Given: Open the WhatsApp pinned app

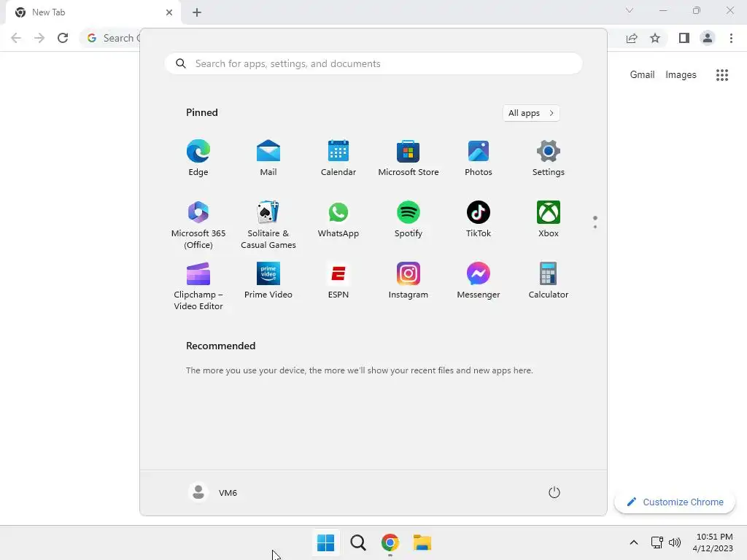Looking at the screenshot, I should (338, 219).
